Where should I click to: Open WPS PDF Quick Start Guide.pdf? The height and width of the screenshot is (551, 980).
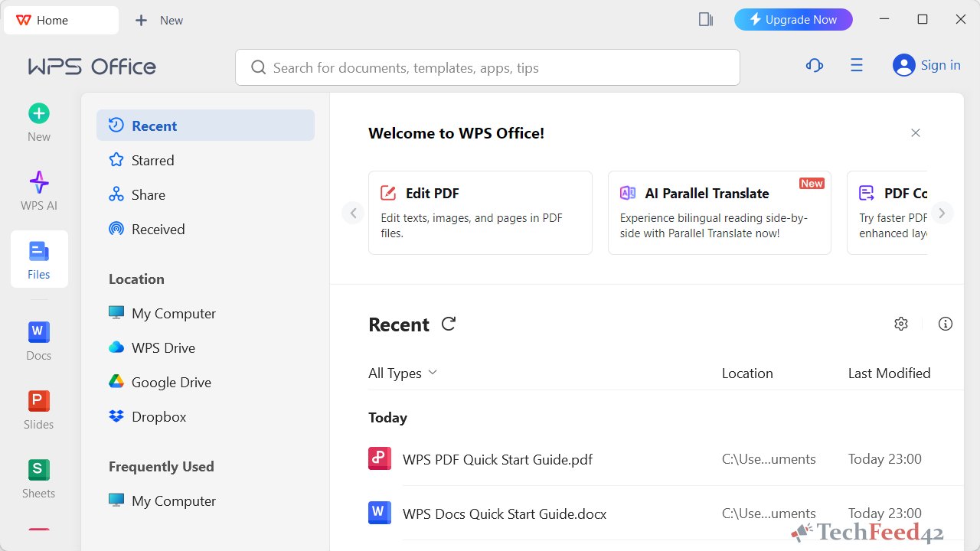coord(498,459)
